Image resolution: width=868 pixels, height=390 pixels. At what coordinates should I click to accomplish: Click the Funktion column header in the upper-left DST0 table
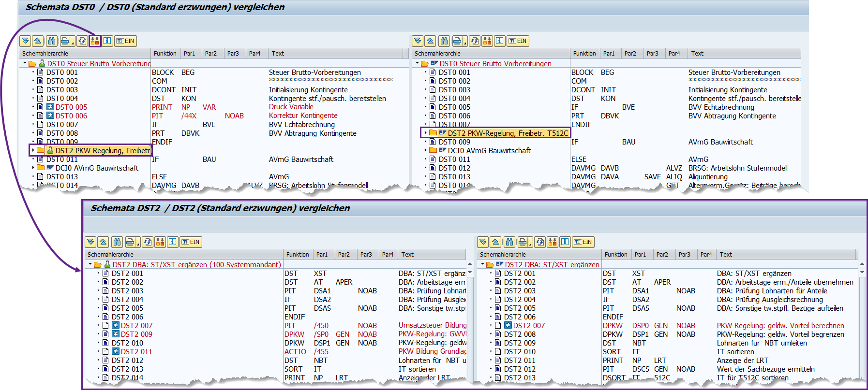coord(165,54)
